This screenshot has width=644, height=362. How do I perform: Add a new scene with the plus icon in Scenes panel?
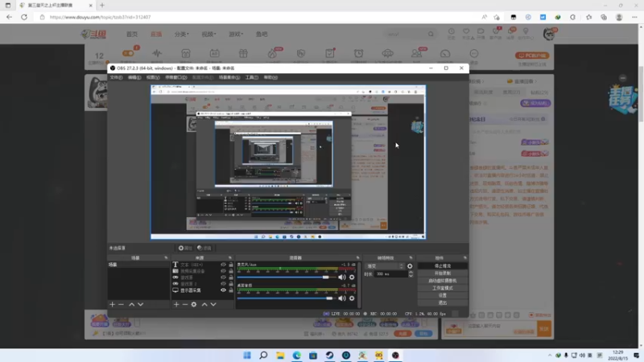click(x=112, y=305)
